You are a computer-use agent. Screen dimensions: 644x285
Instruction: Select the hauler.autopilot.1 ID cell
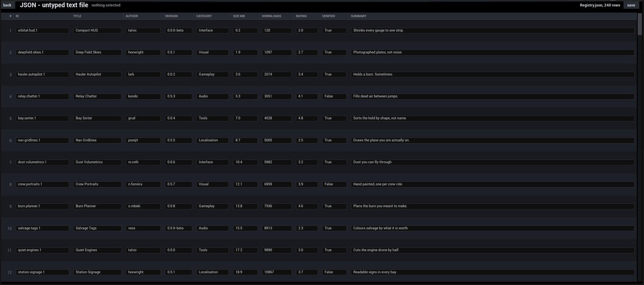tap(42, 74)
